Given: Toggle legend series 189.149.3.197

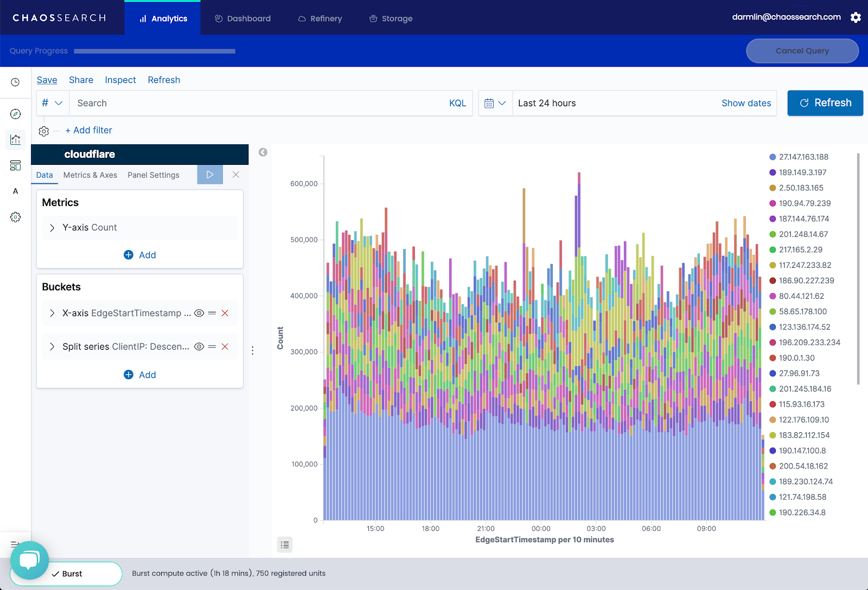Looking at the screenshot, I should click(x=798, y=172).
